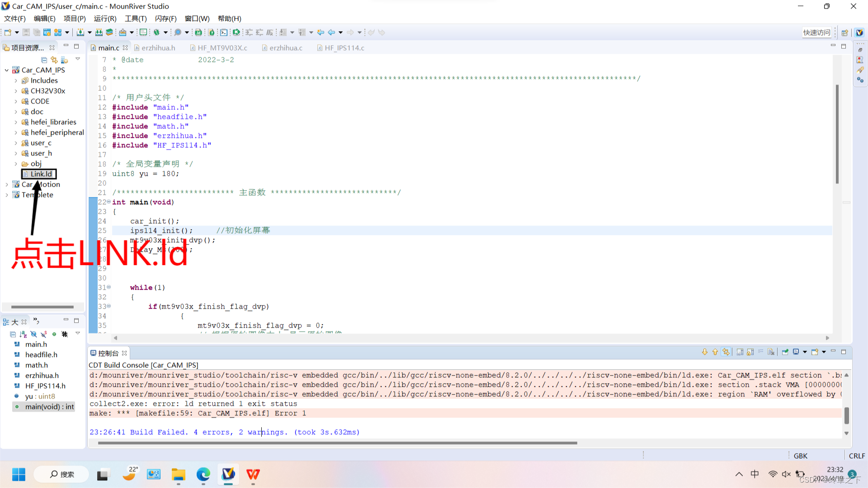
Task: Toggle Hide Inactive Elements outline icon
Action: click(x=65, y=334)
